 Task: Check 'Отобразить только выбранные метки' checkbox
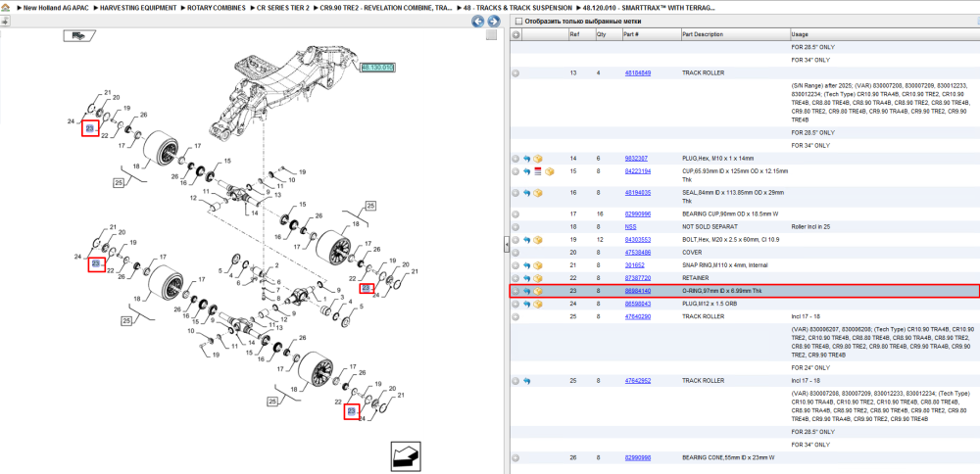click(518, 22)
